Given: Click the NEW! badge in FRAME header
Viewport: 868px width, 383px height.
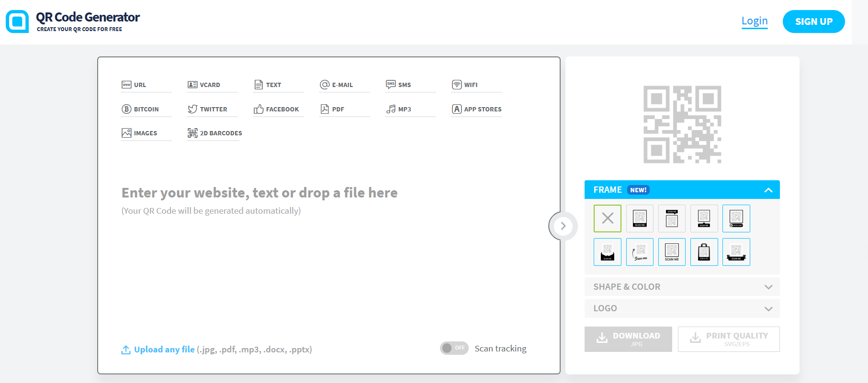Looking at the screenshot, I should [638, 190].
